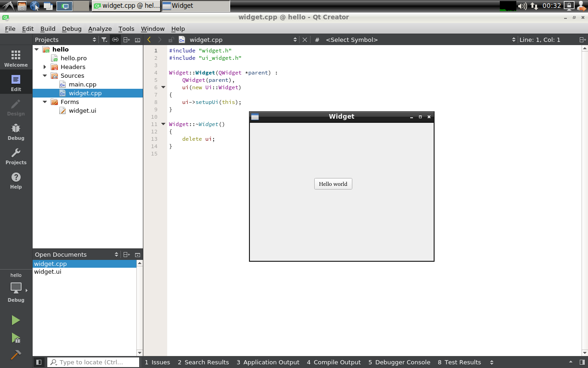
Task: Fold the Widget constructor at line 6
Action: coord(163,87)
